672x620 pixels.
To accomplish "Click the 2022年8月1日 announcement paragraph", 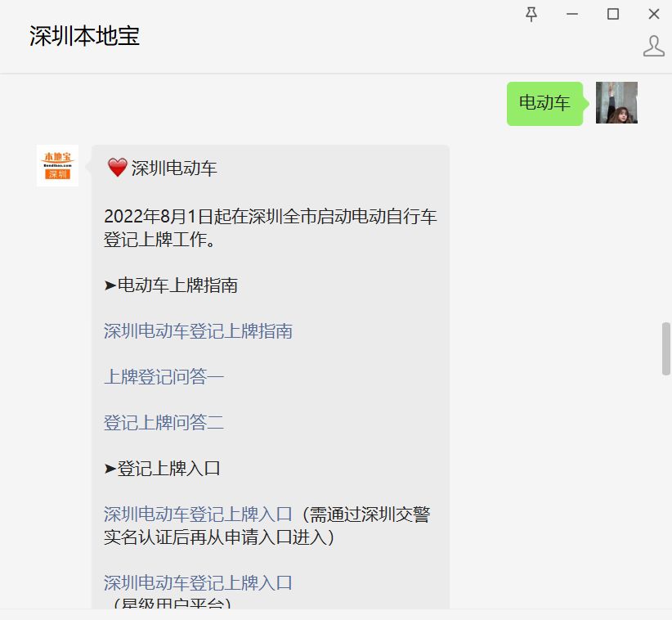I will (x=271, y=227).
